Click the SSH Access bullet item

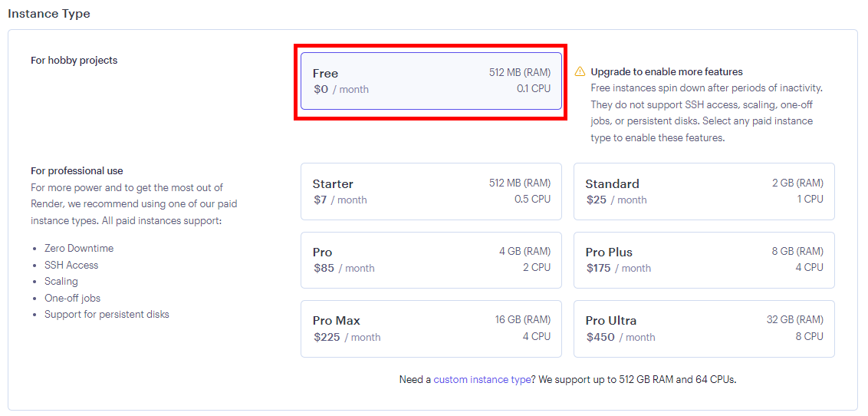tap(71, 266)
